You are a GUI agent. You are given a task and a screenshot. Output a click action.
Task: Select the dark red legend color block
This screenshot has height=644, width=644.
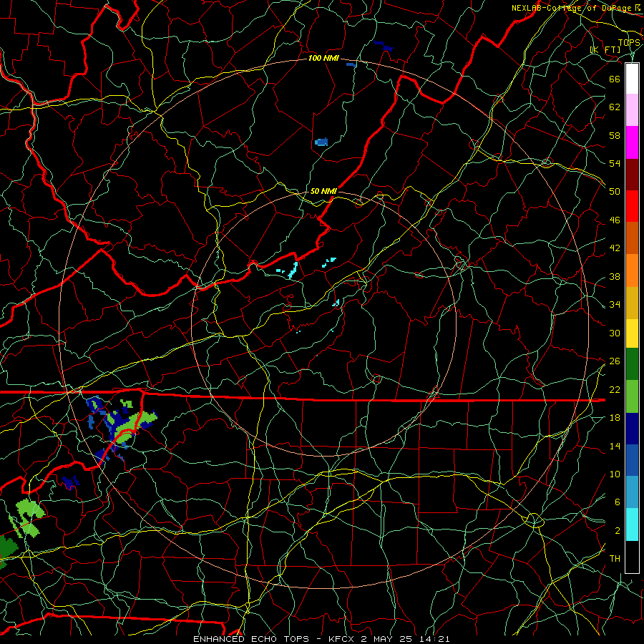[632, 175]
